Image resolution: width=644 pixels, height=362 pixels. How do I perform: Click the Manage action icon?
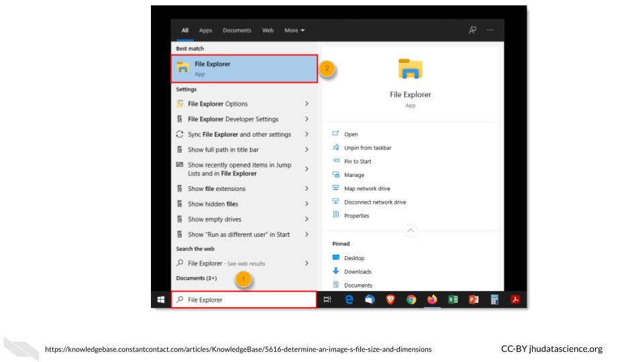(335, 174)
